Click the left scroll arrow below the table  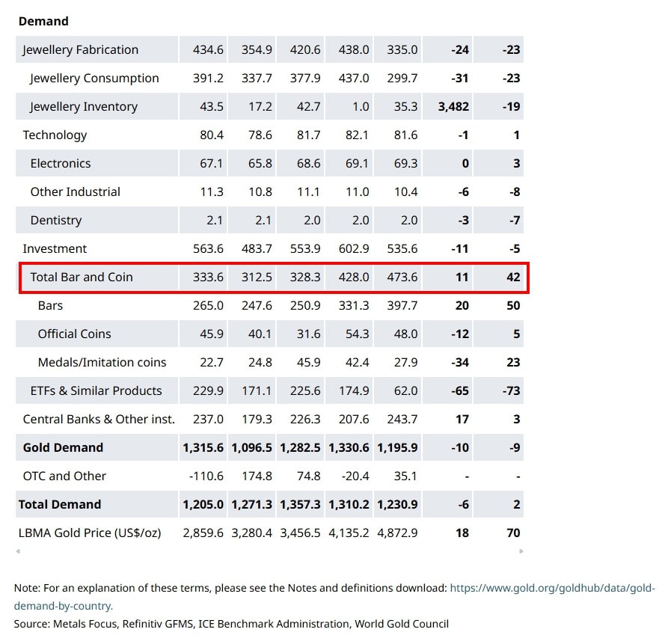point(18,551)
